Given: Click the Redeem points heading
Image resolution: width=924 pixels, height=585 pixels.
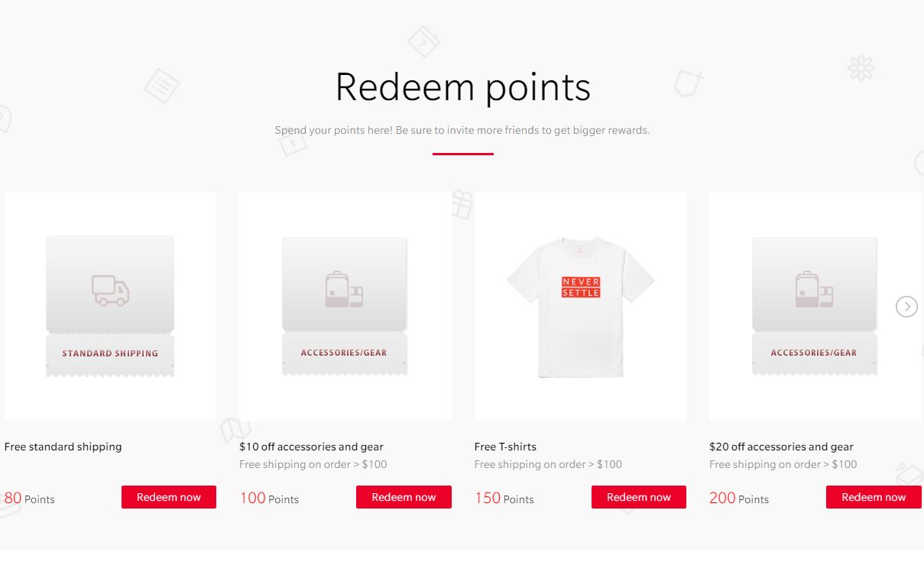Looking at the screenshot, I should (462, 87).
